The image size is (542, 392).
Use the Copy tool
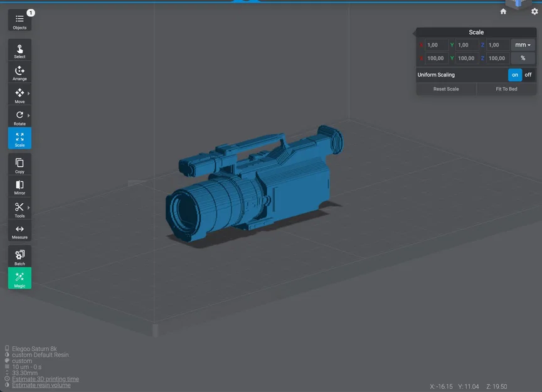coord(19,164)
